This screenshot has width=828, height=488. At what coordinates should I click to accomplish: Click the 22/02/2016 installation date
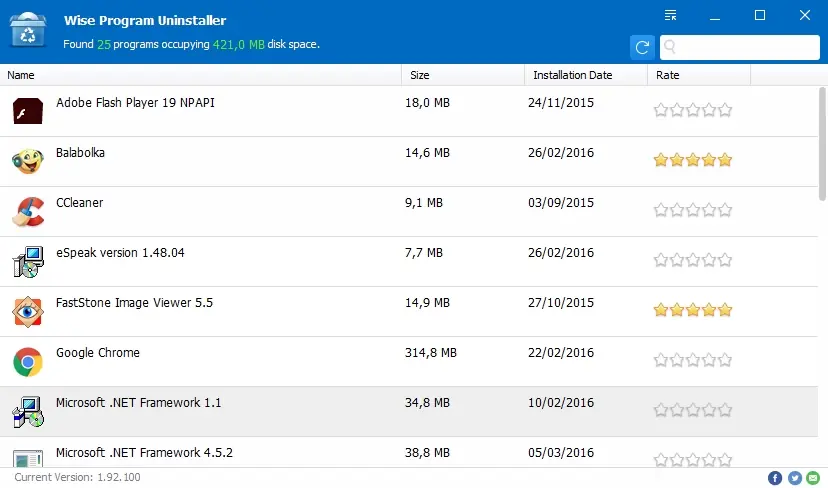[x=561, y=353]
